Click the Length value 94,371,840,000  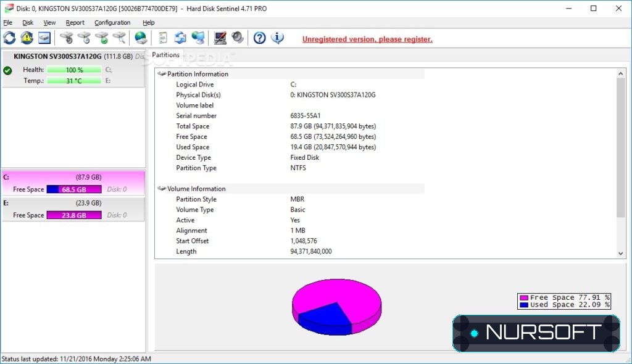click(x=311, y=252)
